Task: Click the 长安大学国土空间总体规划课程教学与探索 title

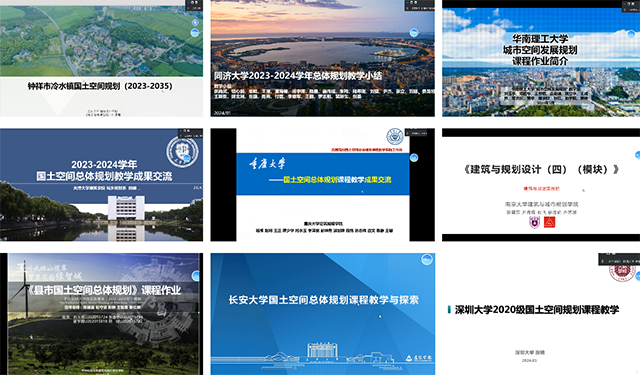Action: [323, 300]
